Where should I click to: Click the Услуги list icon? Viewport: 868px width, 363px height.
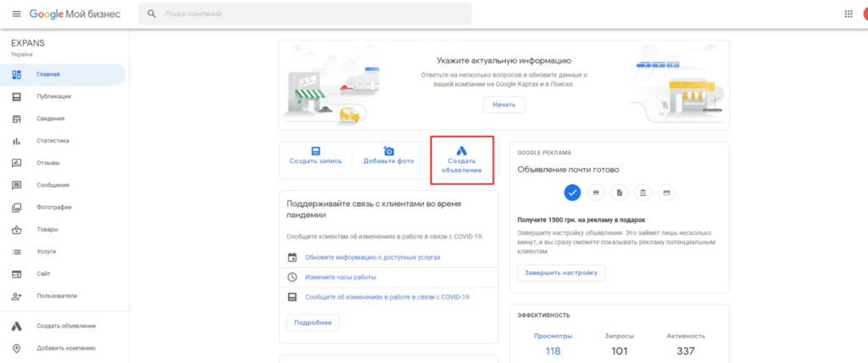(17, 252)
